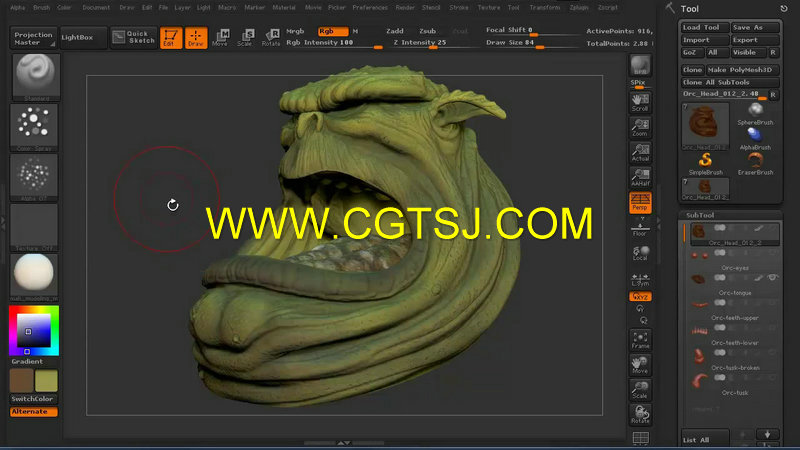This screenshot has height=450, width=800.
Task: Open the alpha selector thumbnail
Action: (34, 178)
